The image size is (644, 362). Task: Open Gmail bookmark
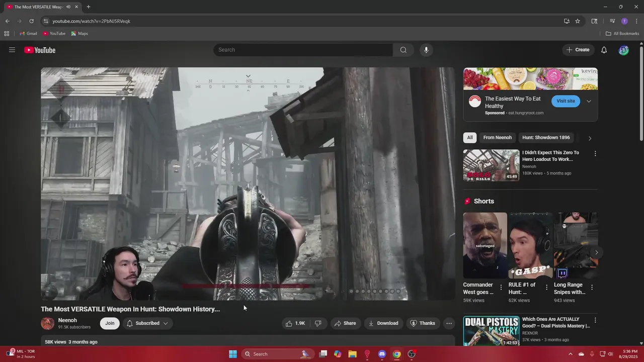[x=28, y=34]
